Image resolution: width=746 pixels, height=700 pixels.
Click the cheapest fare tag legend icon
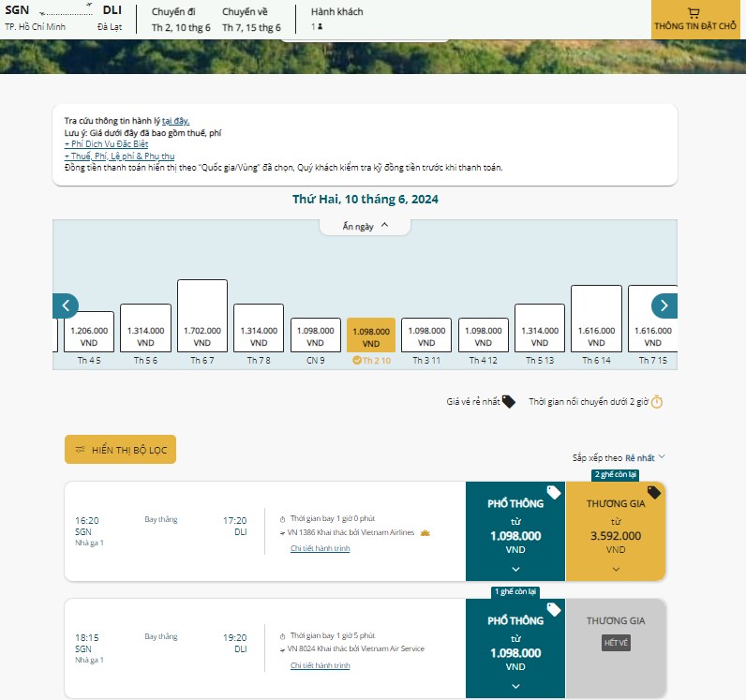coord(508,402)
